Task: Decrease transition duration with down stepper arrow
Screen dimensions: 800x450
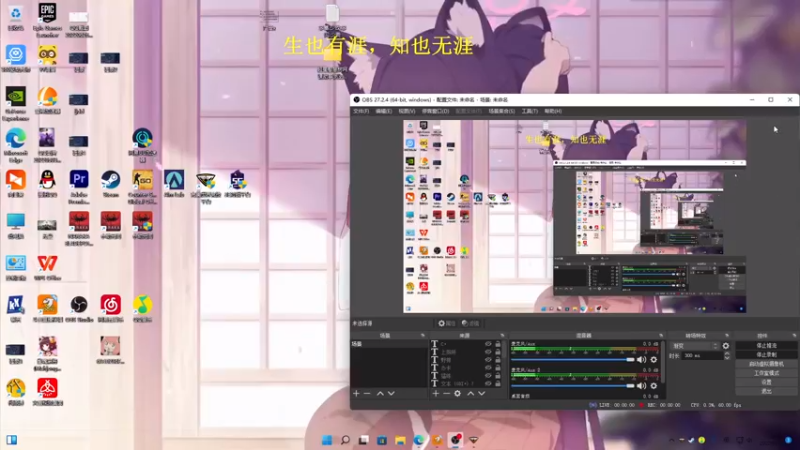Action: [727, 358]
